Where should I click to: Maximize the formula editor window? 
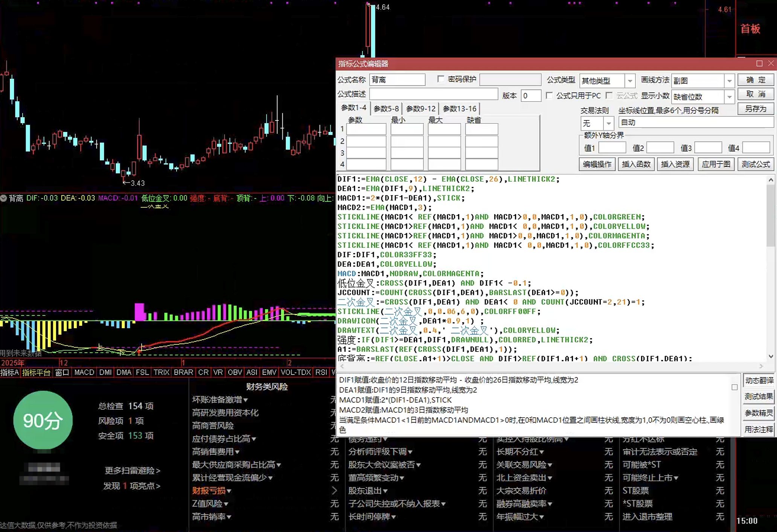pos(759,64)
